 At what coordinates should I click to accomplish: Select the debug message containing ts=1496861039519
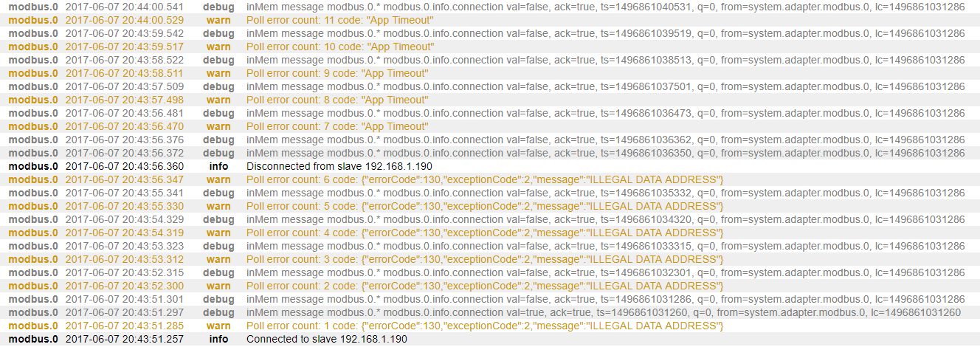pyautogui.click(x=605, y=33)
